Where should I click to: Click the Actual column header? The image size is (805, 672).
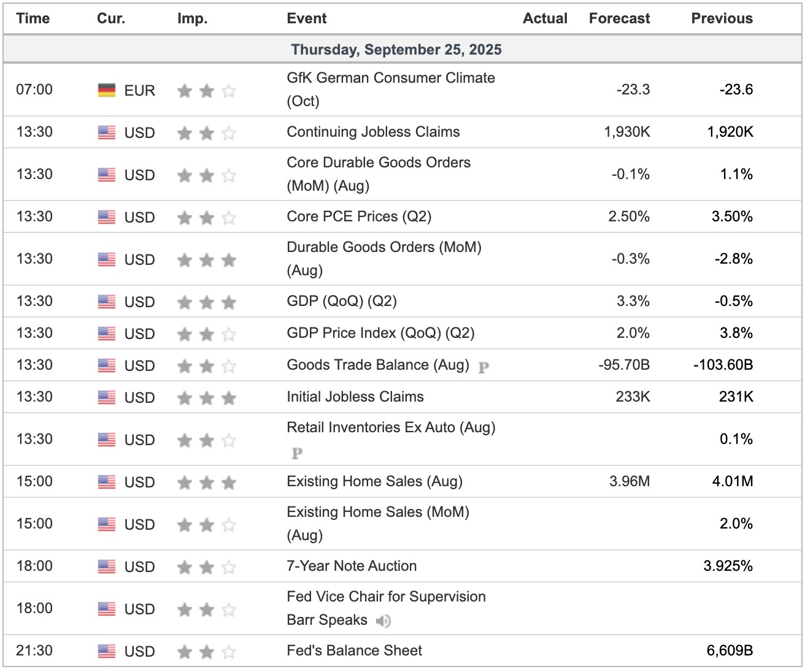pyautogui.click(x=545, y=18)
